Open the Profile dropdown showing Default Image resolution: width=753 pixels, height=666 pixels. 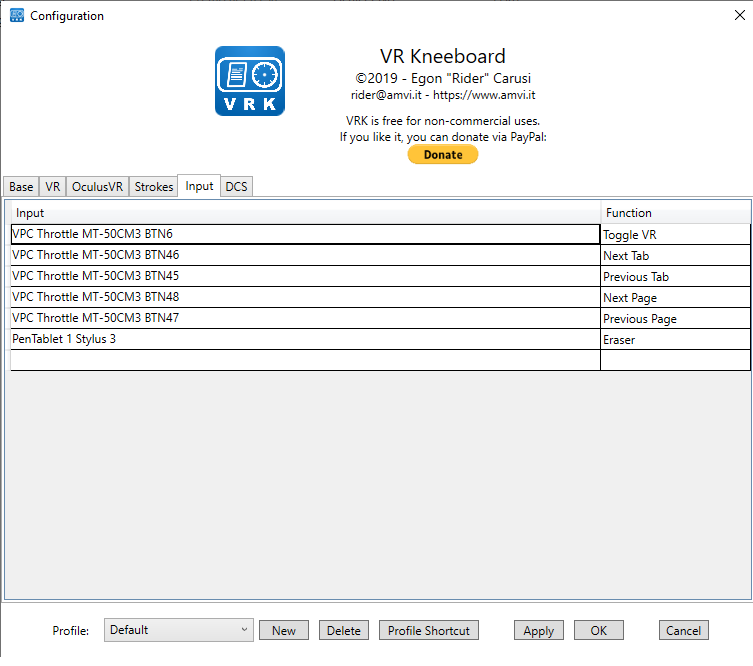tap(179, 630)
